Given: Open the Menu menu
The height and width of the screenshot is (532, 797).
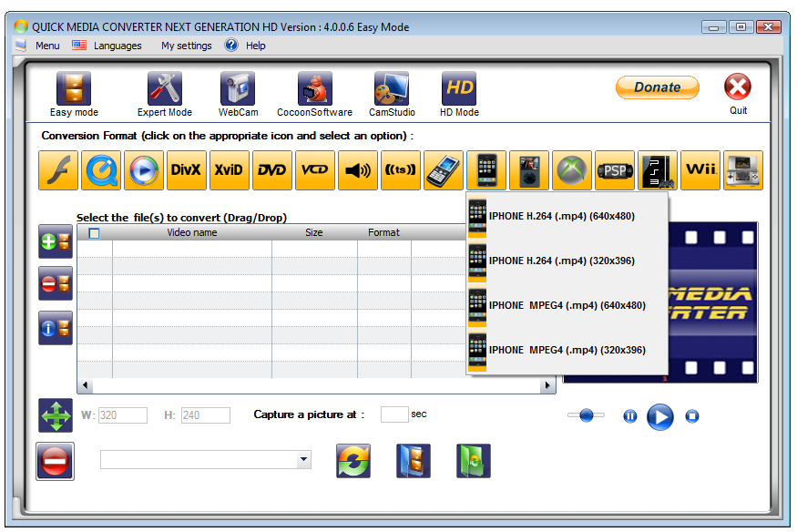Looking at the screenshot, I should coord(47,46).
